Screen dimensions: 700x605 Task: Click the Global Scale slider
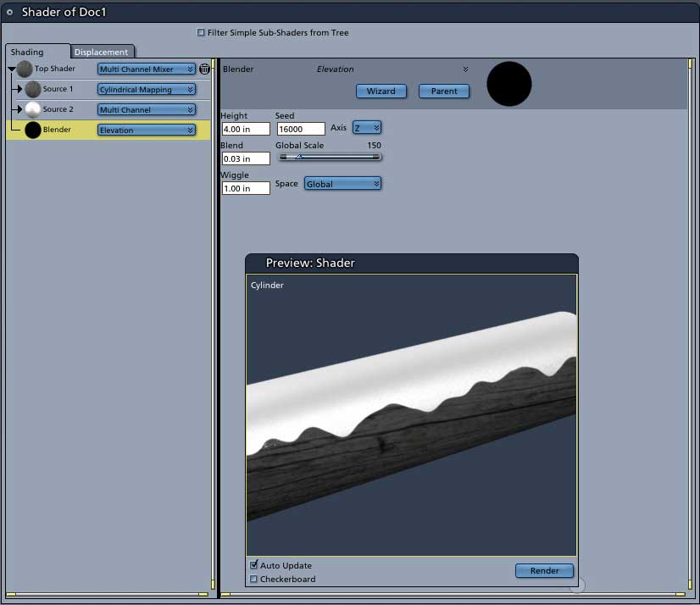tap(330, 157)
